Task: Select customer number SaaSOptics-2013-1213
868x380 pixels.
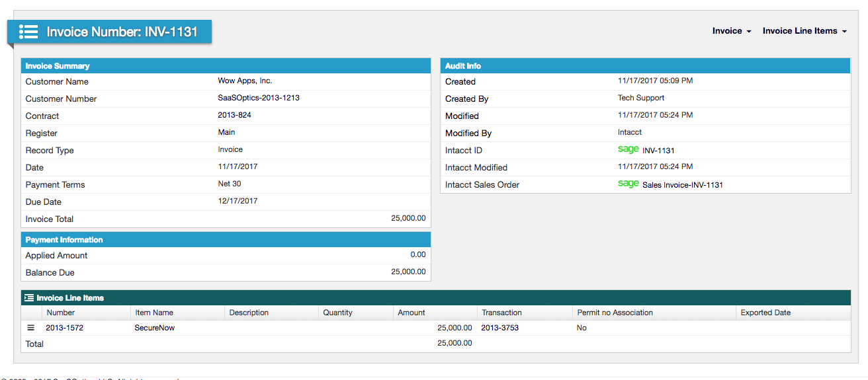Action: 259,98
